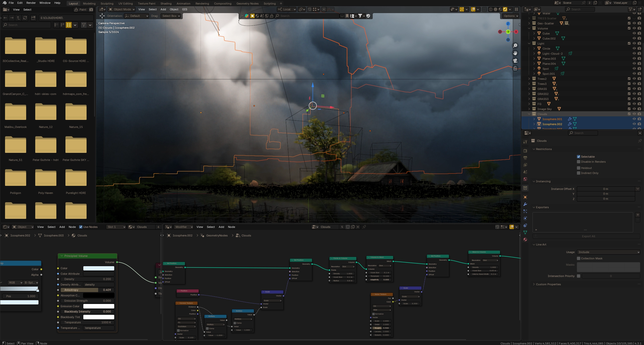Click refresh icon in file browser
Viewport: 644px width, 345px height.
point(25,18)
